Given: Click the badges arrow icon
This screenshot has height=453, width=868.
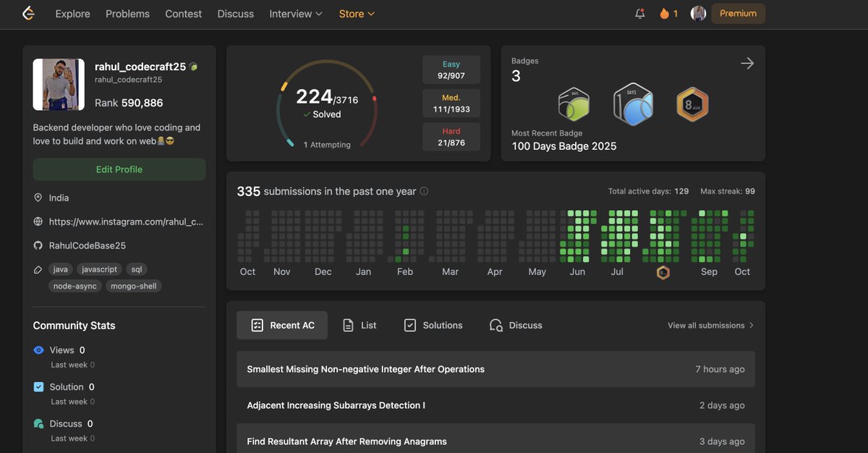Looking at the screenshot, I should pyautogui.click(x=747, y=64).
